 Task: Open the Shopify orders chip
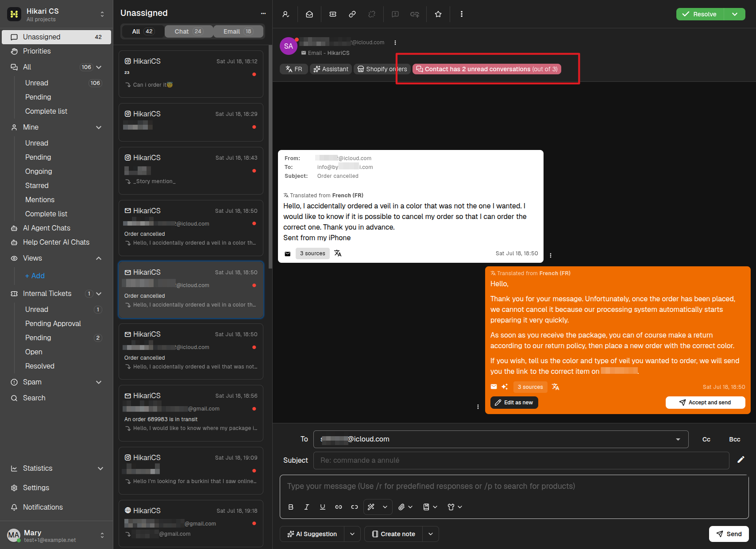point(382,69)
